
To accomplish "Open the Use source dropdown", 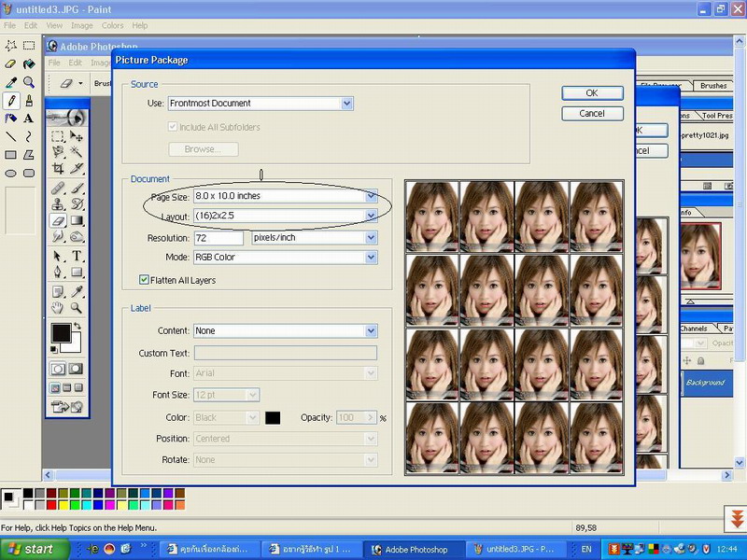I will (347, 104).
